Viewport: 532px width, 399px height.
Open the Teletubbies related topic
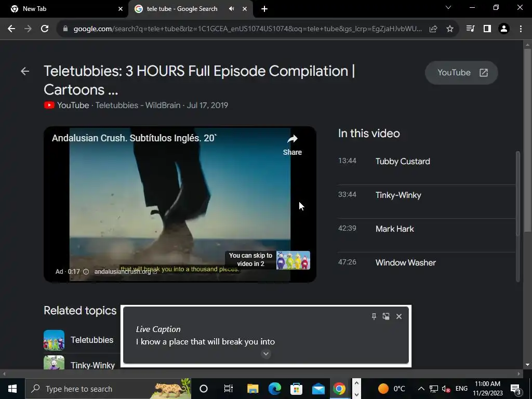coord(92,340)
